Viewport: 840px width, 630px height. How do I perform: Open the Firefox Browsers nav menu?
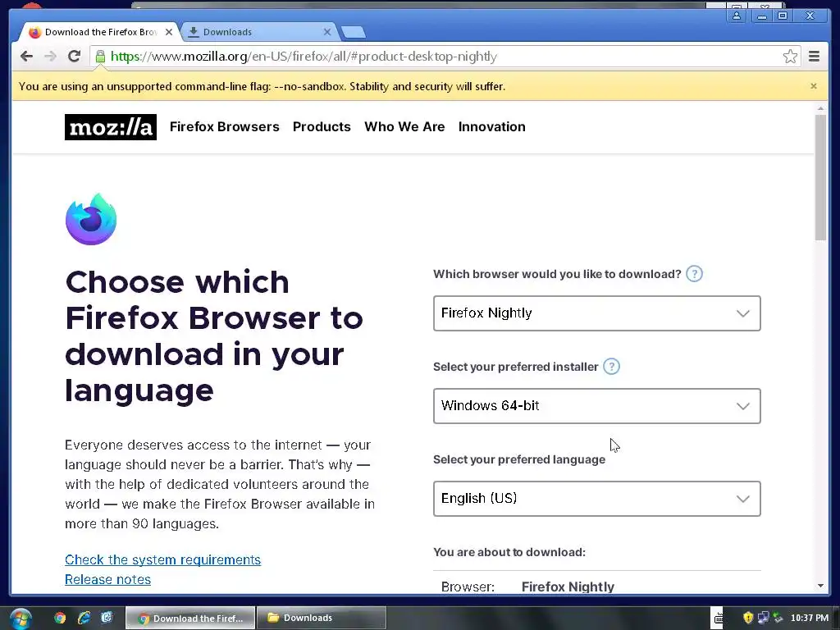coord(225,127)
